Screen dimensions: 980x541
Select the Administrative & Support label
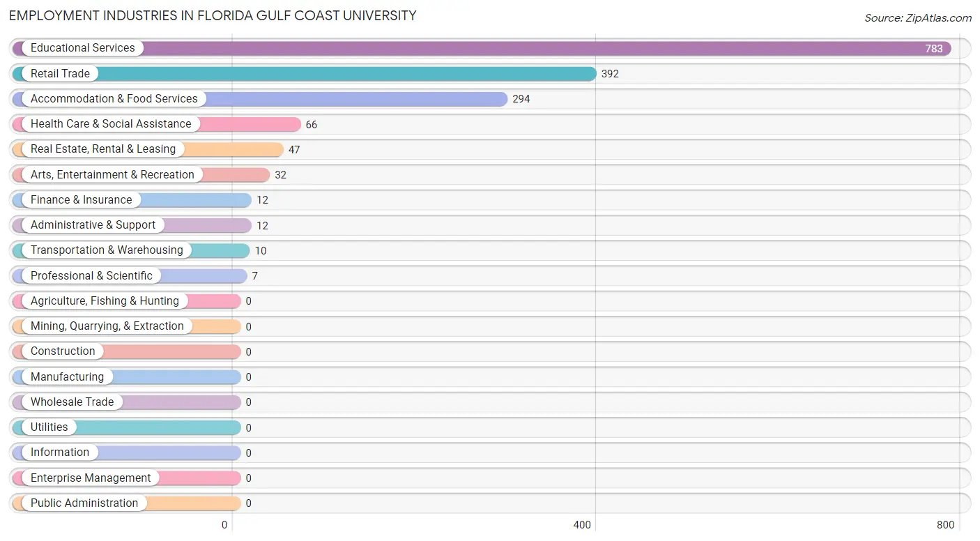[x=93, y=224]
